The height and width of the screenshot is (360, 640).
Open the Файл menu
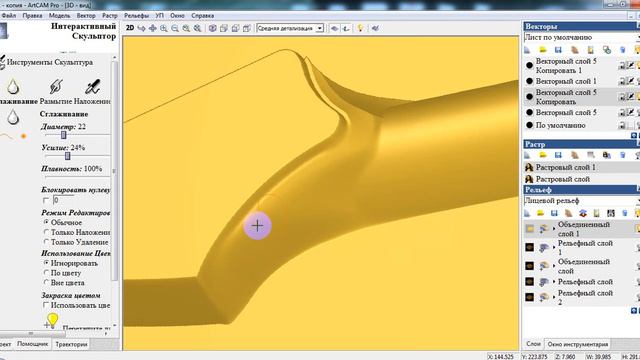tap(8, 16)
